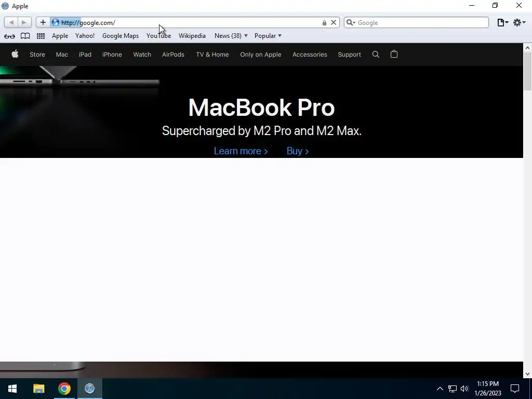Click the Safari icon in title bar
Viewport: 532px width, 399px height.
pos(5,6)
